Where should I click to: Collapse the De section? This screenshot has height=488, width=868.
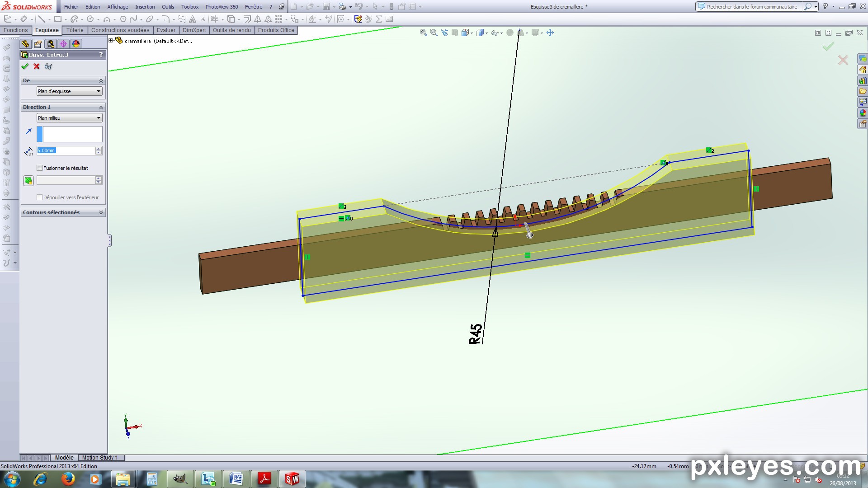point(101,80)
